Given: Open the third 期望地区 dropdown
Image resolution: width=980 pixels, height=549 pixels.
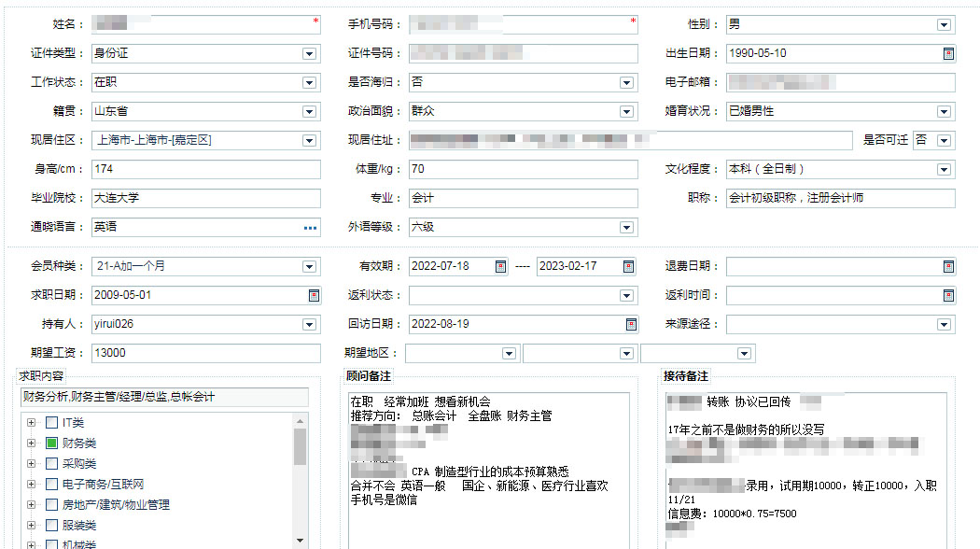Looking at the screenshot, I should (744, 354).
